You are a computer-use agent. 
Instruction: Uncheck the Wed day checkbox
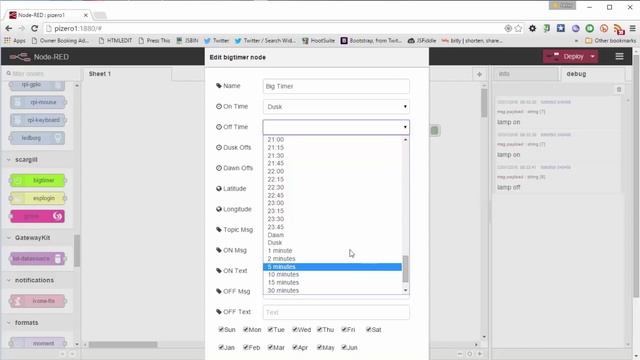[x=294, y=329]
